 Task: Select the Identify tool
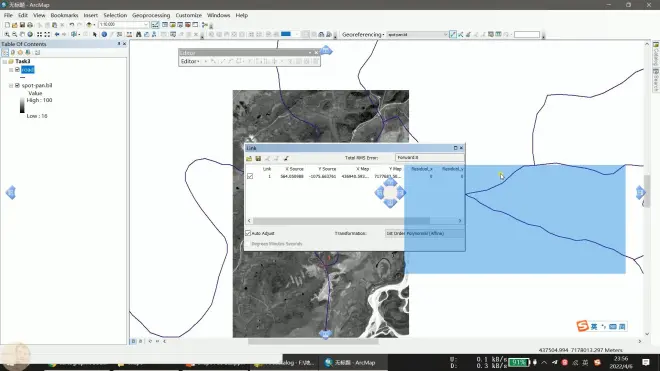[104, 35]
